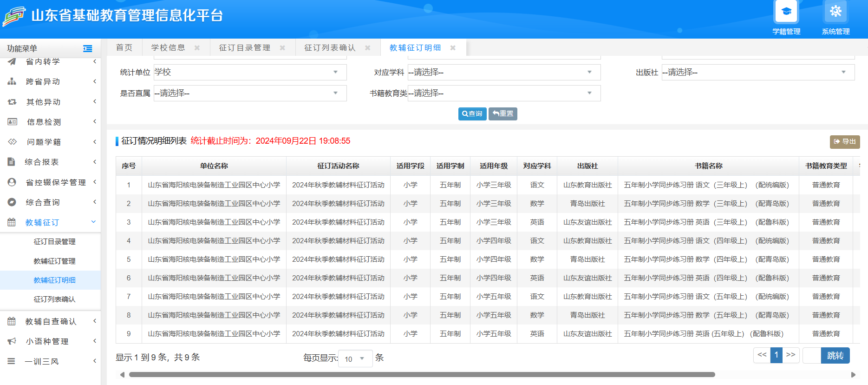Image resolution: width=868 pixels, height=385 pixels.
Task: Click the 小语种管理 megaphone icon
Action: [x=12, y=341]
